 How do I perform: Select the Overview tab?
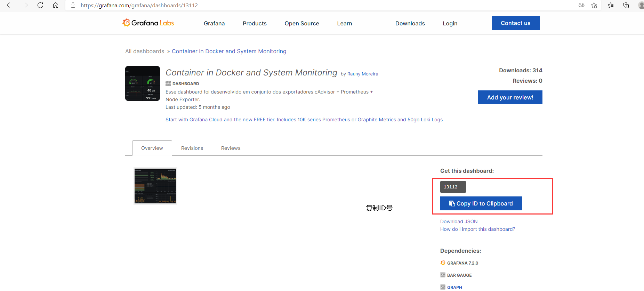152,148
